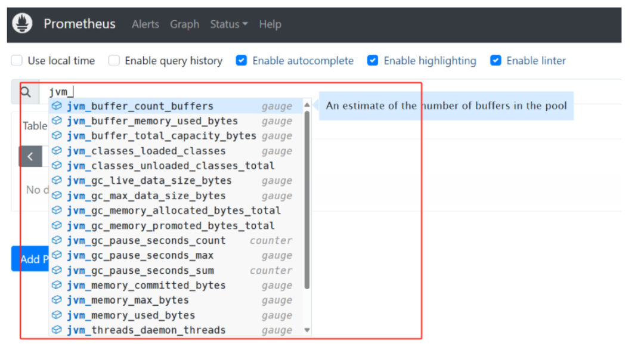Click metric icon beside jvm_buffer_total_capacity_bytes

pyautogui.click(x=57, y=135)
